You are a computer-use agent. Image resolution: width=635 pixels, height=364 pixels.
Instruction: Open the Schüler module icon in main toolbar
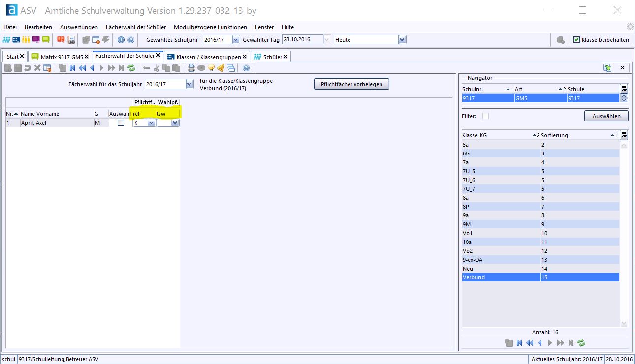click(6, 40)
